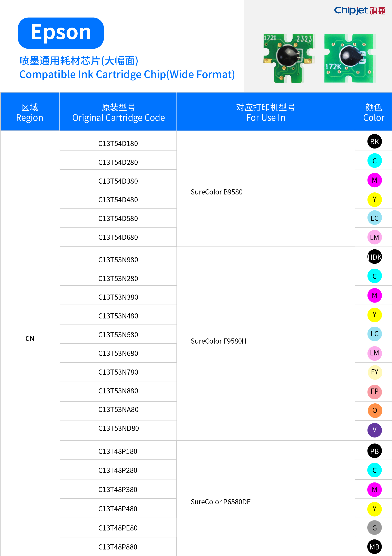
Task: Select cartridge code C13T48P480
Action: 118,509
